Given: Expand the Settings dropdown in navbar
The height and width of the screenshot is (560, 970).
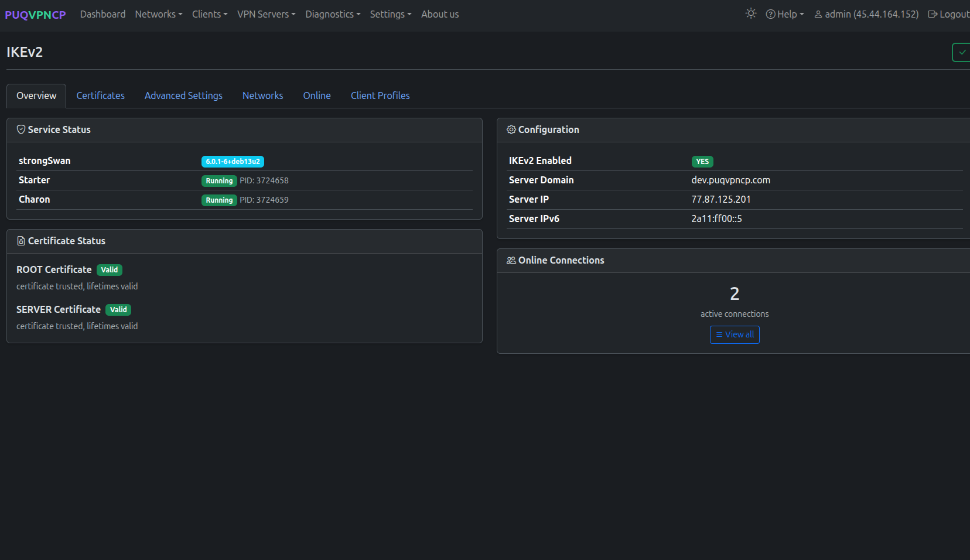Looking at the screenshot, I should pyautogui.click(x=391, y=14).
